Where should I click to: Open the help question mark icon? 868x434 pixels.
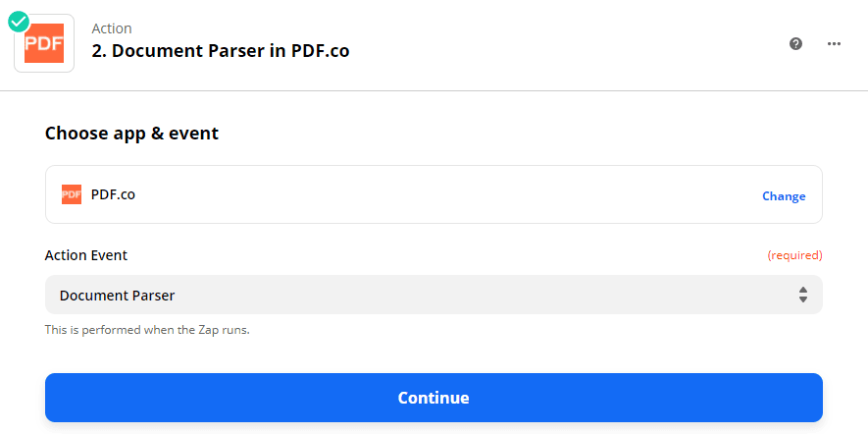796,44
